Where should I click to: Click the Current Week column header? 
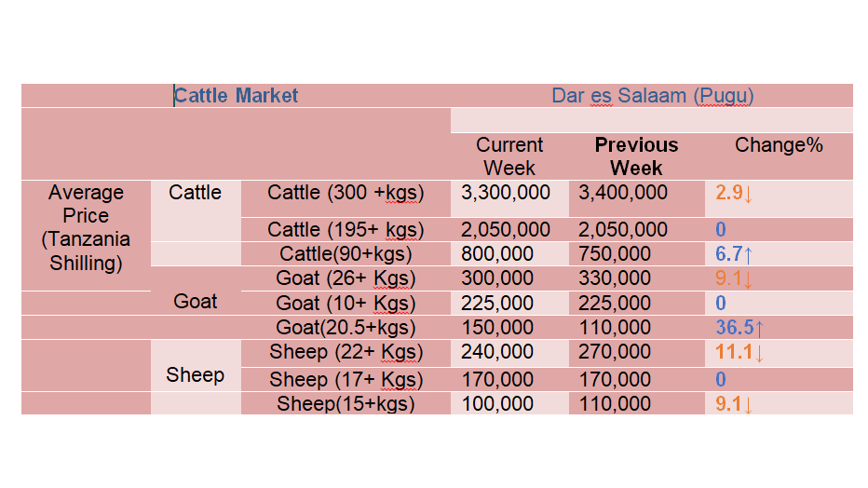[509, 156]
